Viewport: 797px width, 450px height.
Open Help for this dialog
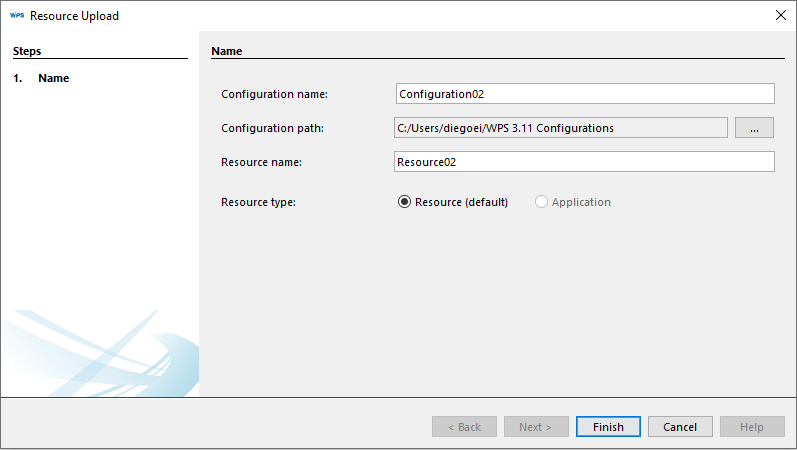(x=752, y=427)
